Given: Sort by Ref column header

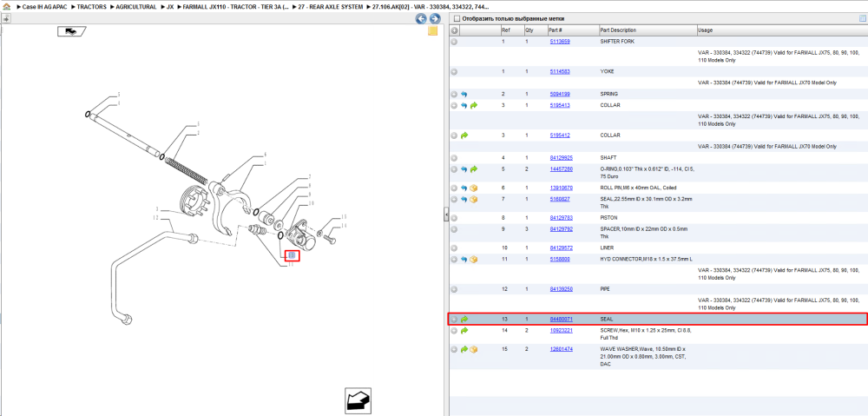Looking at the screenshot, I should pos(511,30).
